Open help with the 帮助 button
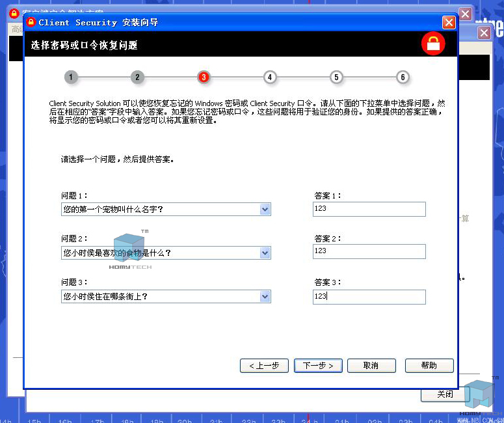This screenshot has width=504, height=423. pyautogui.click(x=429, y=366)
